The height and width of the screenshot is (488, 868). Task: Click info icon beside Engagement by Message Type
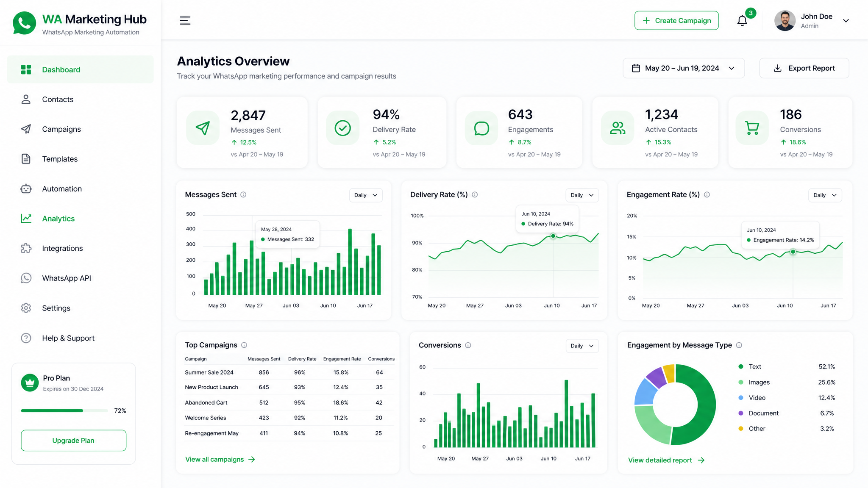(x=739, y=345)
